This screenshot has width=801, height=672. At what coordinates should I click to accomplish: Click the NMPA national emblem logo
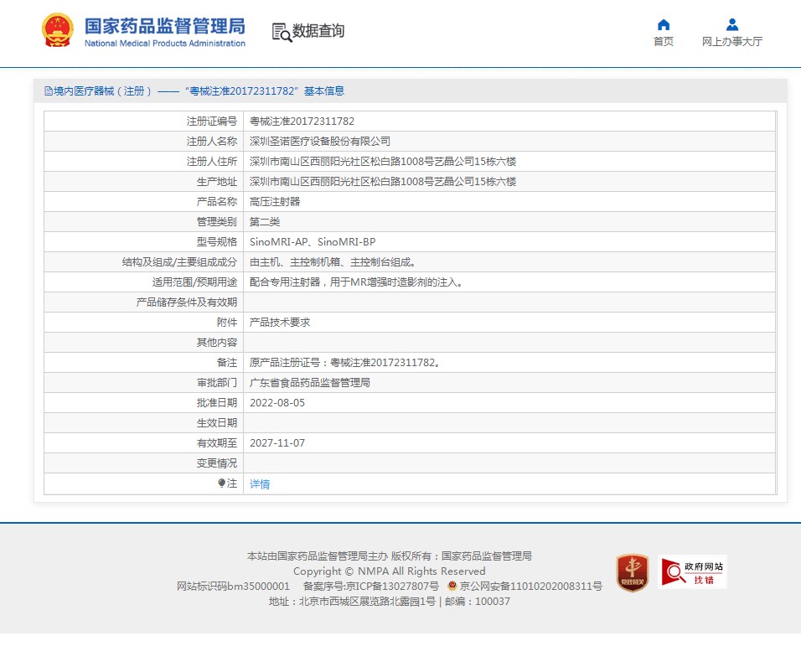point(58,30)
